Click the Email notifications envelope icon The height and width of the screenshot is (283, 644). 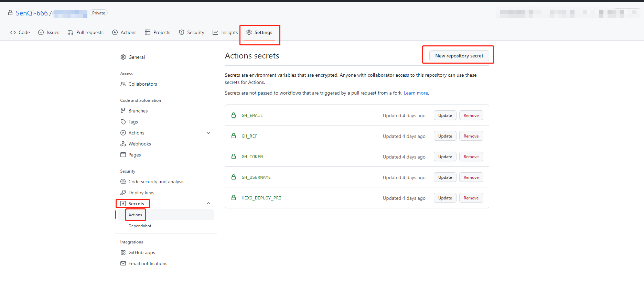click(123, 263)
